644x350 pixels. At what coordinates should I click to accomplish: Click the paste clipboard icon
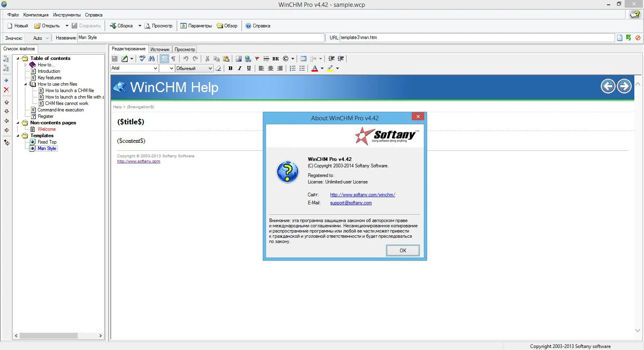[x=226, y=59]
